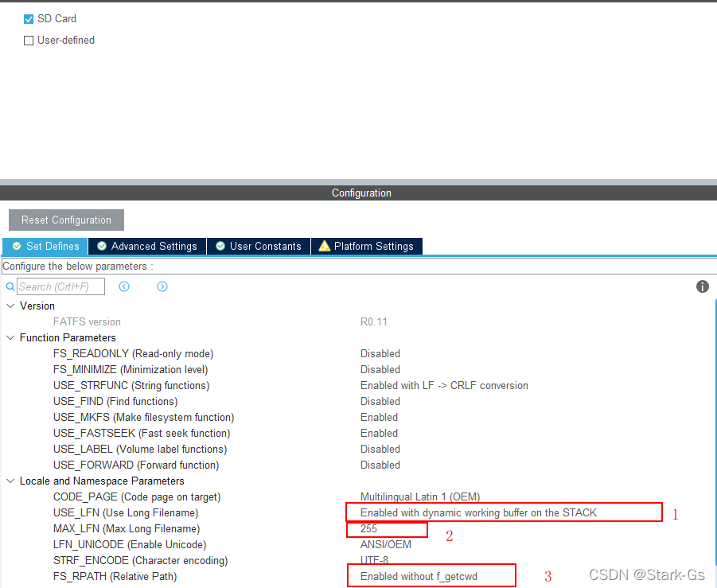The width and height of the screenshot is (717, 588).
Task: Click the User Constants green check icon
Action: (x=220, y=246)
